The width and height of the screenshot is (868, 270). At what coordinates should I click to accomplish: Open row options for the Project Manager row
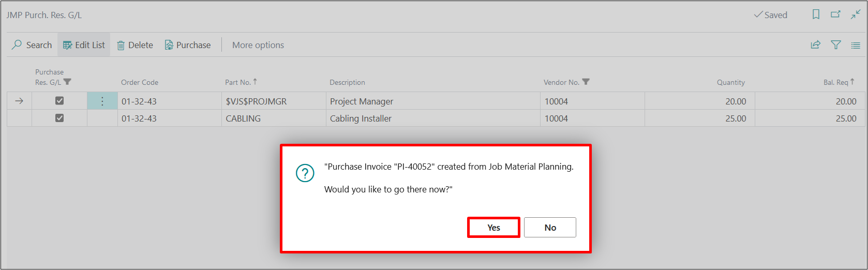pos(102,101)
